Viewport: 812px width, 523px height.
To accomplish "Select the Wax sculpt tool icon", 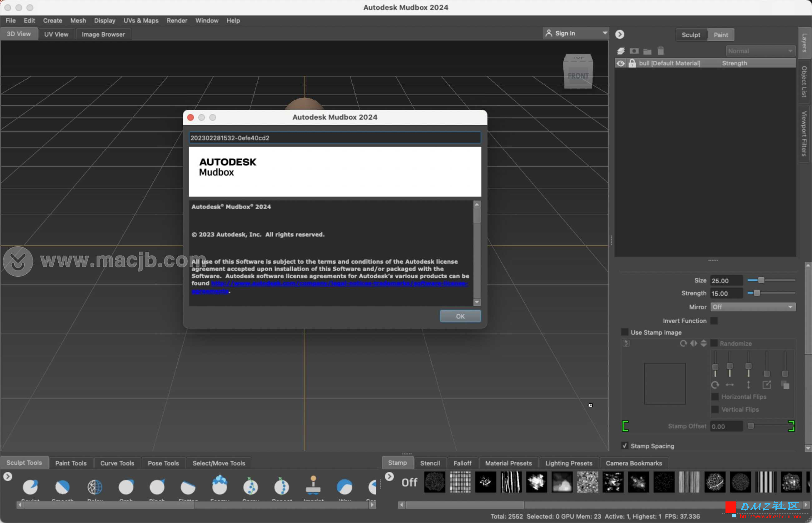I will tap(344, 487).
